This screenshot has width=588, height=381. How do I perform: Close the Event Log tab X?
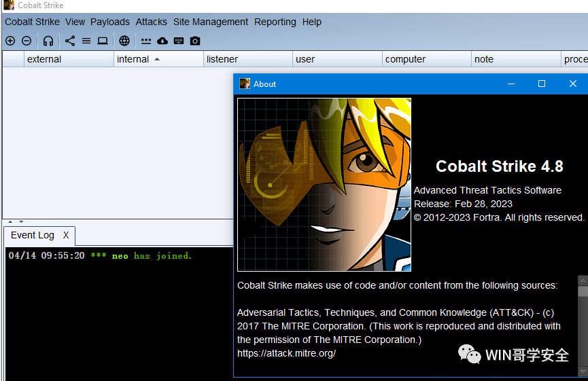tap(66, 235)
